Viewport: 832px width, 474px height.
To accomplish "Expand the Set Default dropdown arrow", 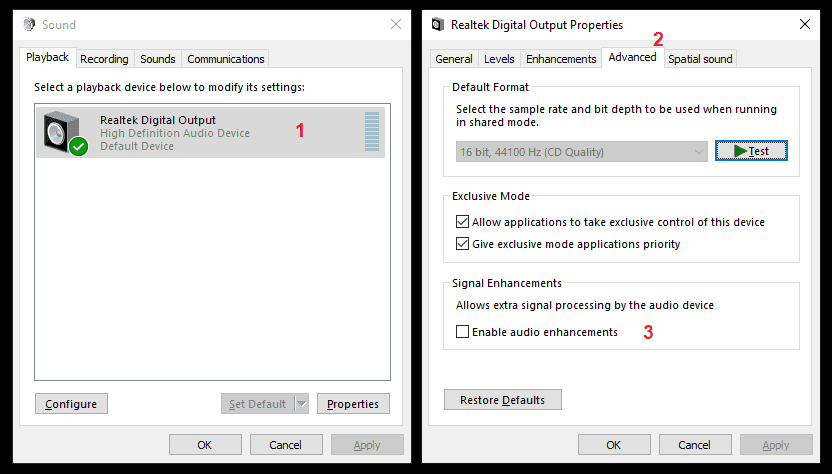I will coord(301,404).
